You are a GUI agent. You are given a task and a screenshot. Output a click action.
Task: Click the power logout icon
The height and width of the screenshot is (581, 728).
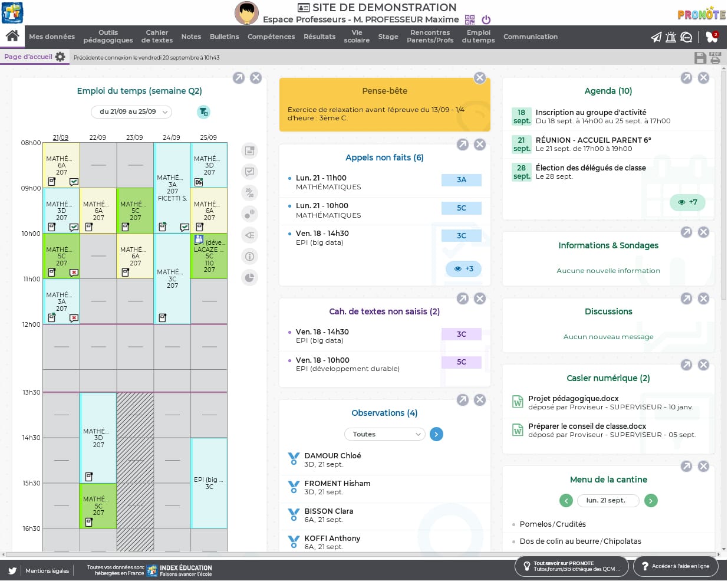(x=486, y=20)
